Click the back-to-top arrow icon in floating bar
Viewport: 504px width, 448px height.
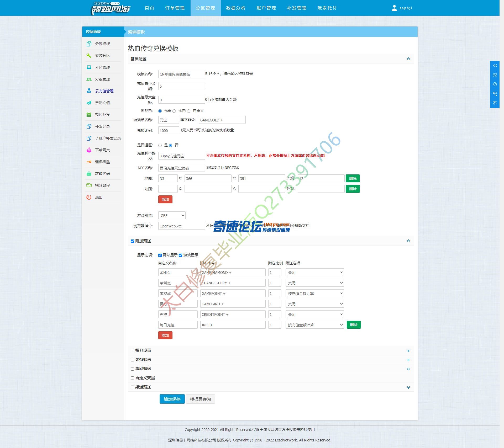pos(495,103)
